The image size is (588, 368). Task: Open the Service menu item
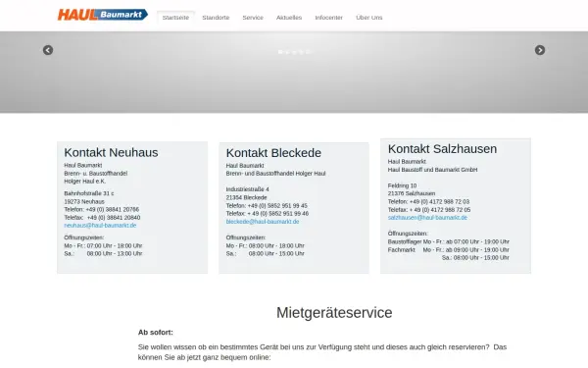click(253, 18)
